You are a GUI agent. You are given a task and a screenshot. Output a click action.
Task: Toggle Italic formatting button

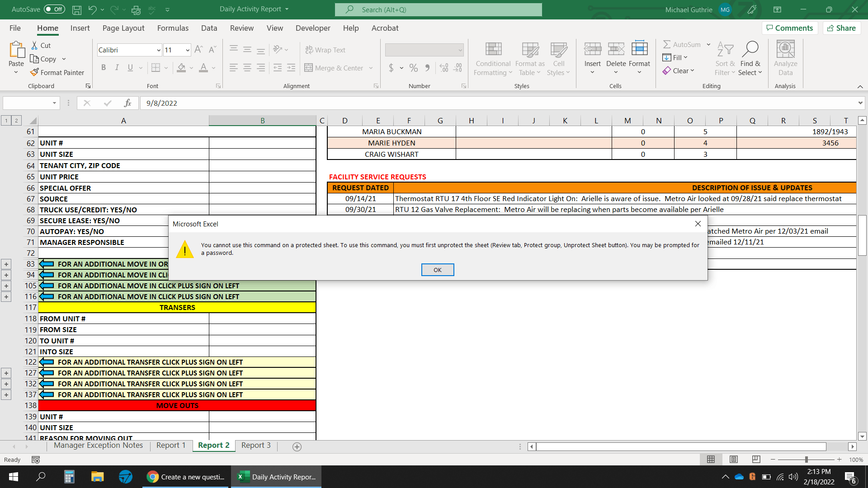point(117,68)
